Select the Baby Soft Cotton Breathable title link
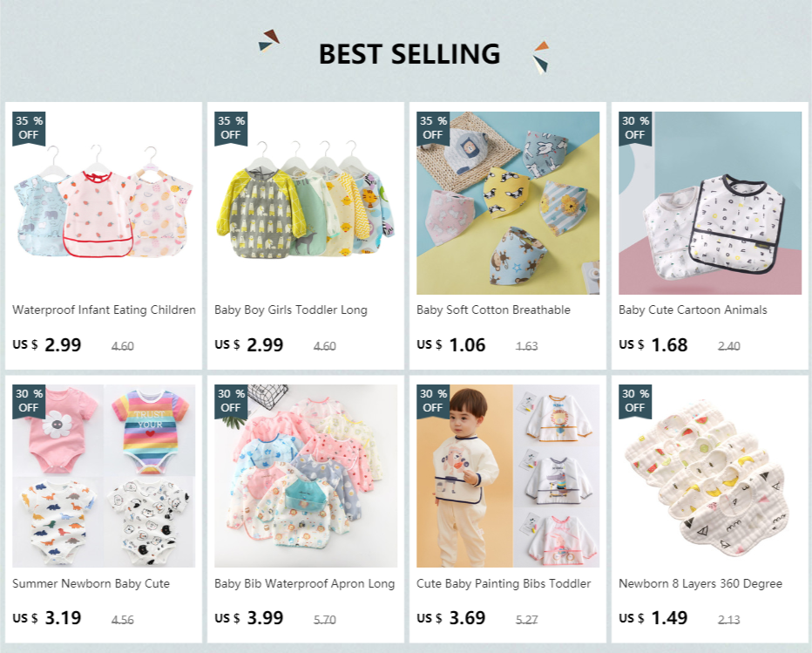812x653 pixels. point(493,309)
